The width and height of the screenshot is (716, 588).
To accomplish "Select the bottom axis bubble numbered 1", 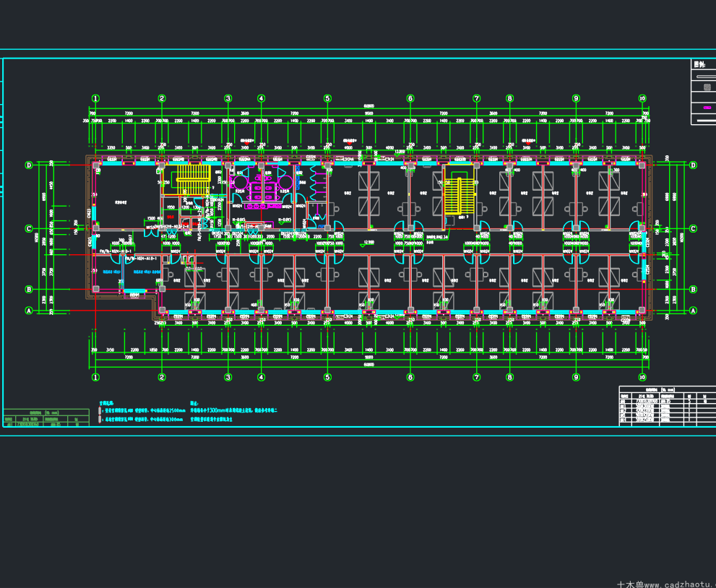I will point(95,377).
